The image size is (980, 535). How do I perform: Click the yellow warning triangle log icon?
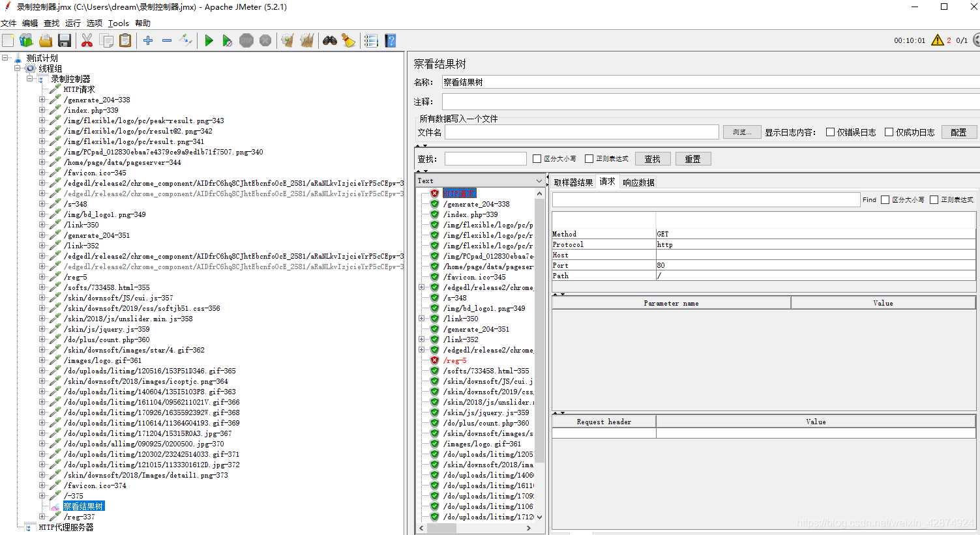click(x=938, y=40)
